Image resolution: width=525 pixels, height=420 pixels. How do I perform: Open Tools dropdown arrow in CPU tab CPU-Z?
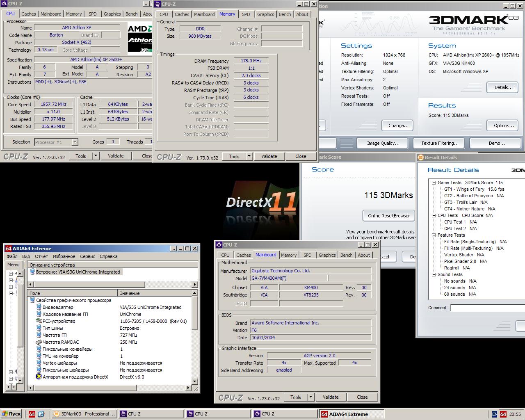[x=96, y=156]
